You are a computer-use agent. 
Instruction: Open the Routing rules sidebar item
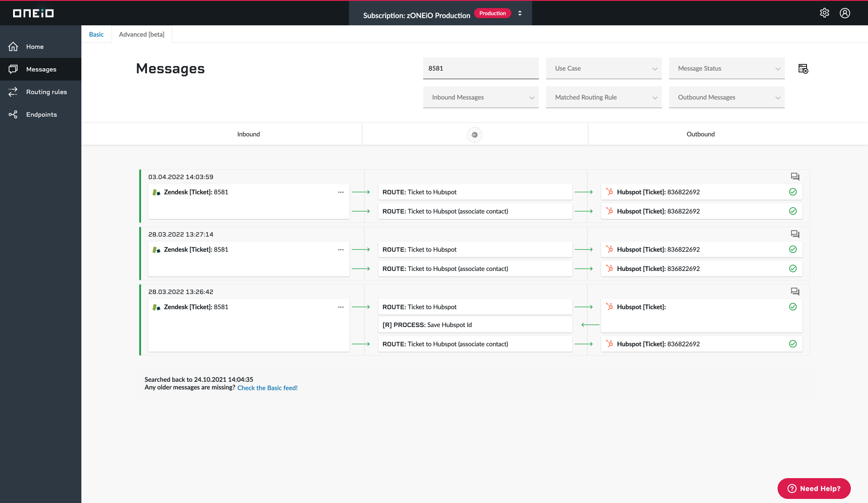[41, 92]
